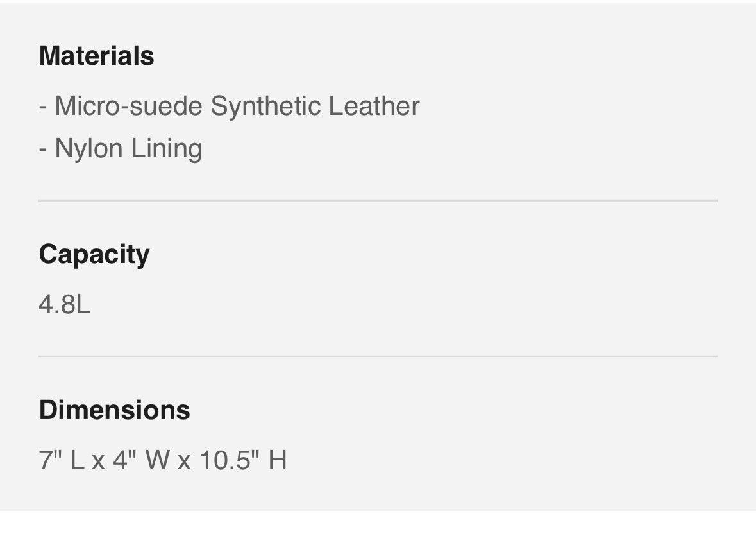Click the Materials section heading

(x=96, y=56)
